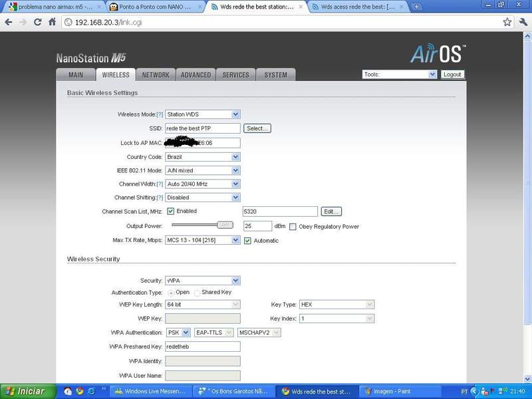Click Select... button next to SSID
The width and height of the screenshot is (532, 399).
tap(257, 128)
